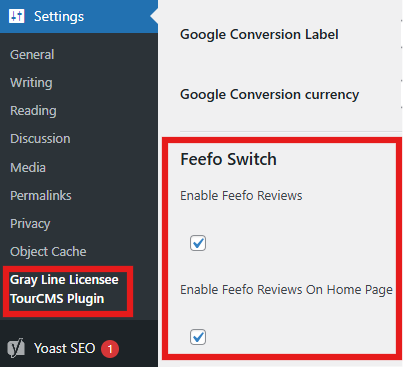Click the Settings sliders icon
The image size is (403, 367).
[x=17, y=16]
